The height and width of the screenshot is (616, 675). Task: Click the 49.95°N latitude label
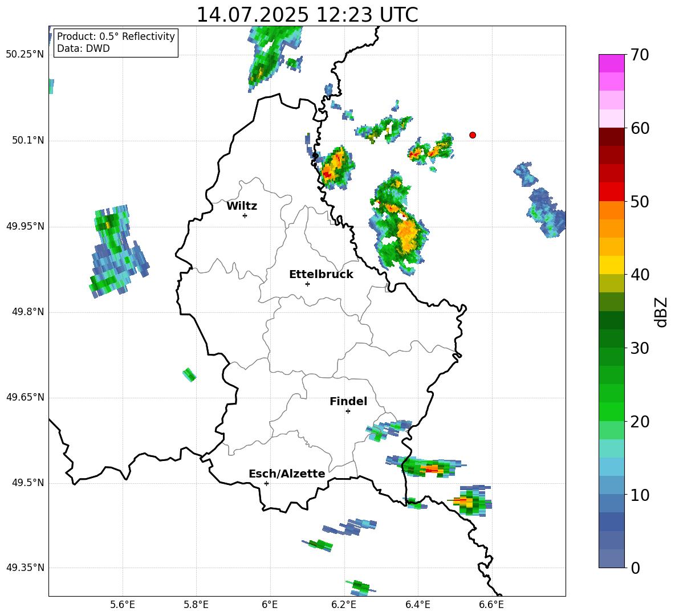[x=25, y=226]
